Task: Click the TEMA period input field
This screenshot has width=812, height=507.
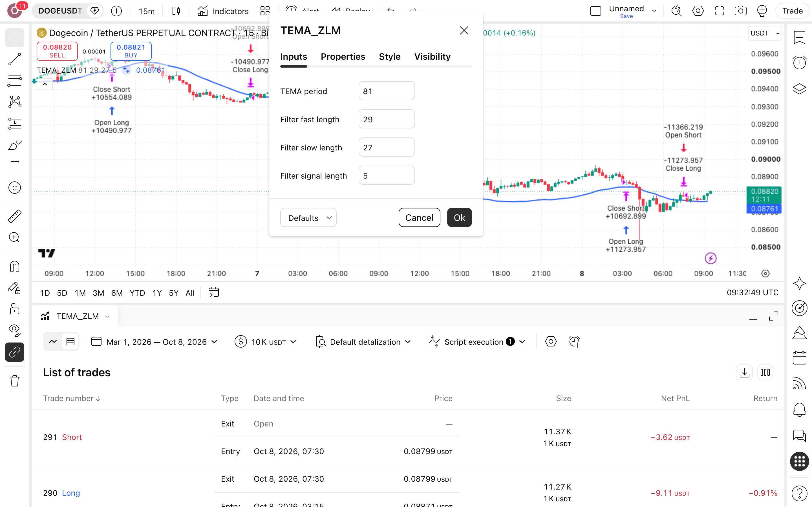Action: [x=387, y=91]
